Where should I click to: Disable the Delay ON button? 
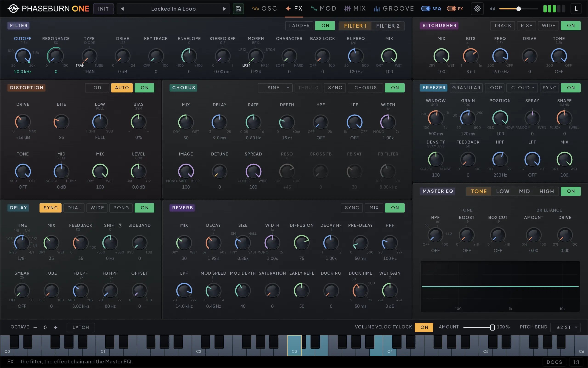(144, 208)
